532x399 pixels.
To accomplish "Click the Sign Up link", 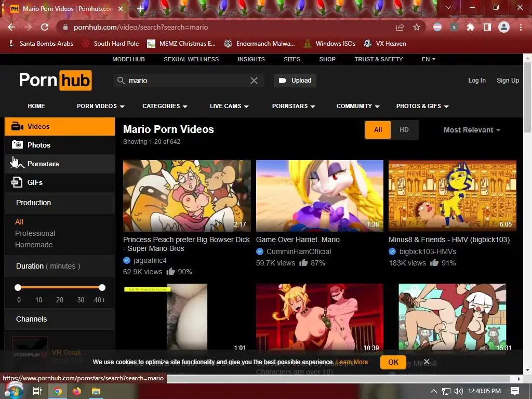I will click(508, 81).
